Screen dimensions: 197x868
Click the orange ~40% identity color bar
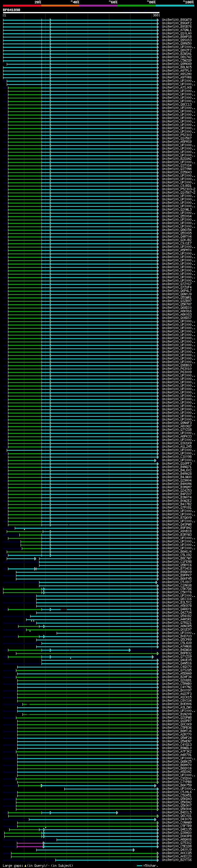(x=60, y=6)
